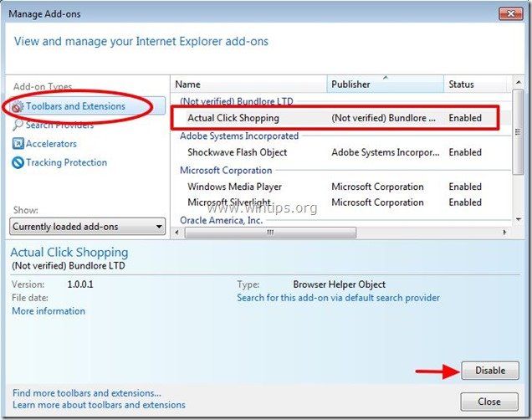Sort list by Status column header
This screenshot has width=532, height=420.
pyautogui.click(x=475, y=85)
